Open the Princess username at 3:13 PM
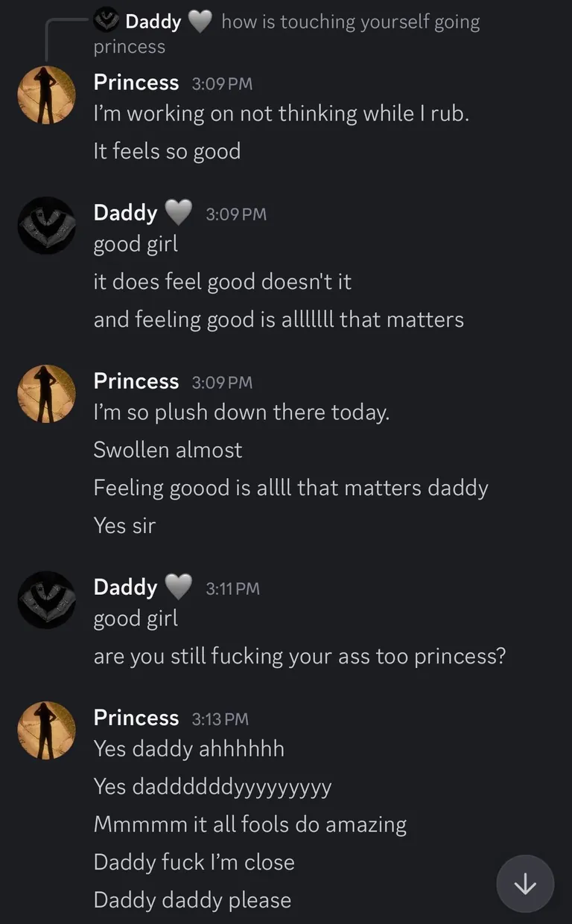 click(x=136, y=718)
